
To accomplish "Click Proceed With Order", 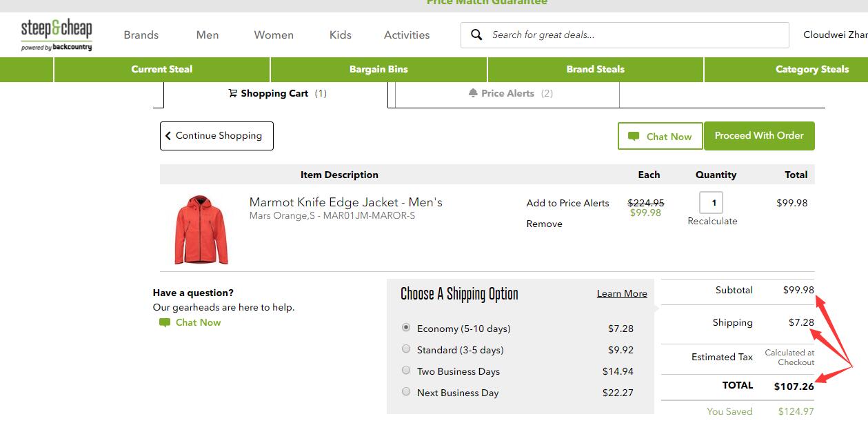I will click(759, 136).
